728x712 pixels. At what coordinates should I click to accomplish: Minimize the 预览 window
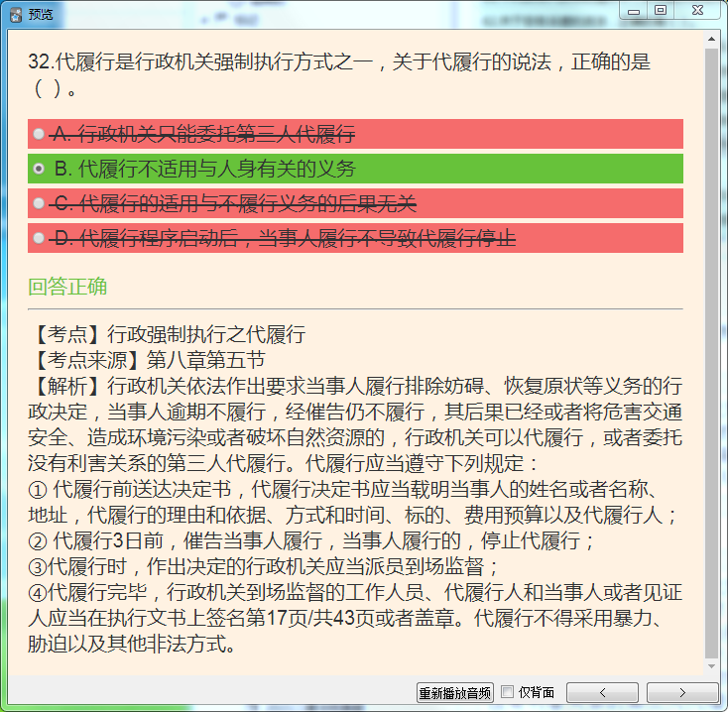(634, 11)
